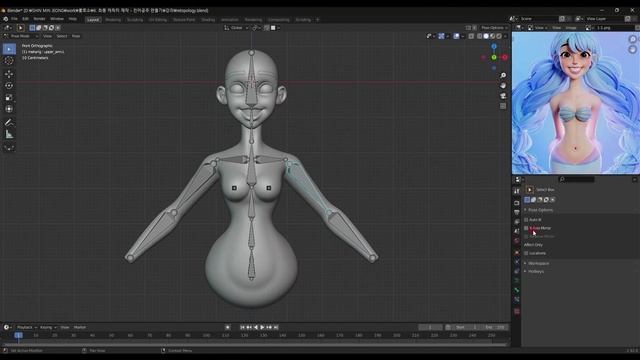
Task: Toggle viewport gizmo visibility button
Action: pyautogui.click(x=441, y=36)
